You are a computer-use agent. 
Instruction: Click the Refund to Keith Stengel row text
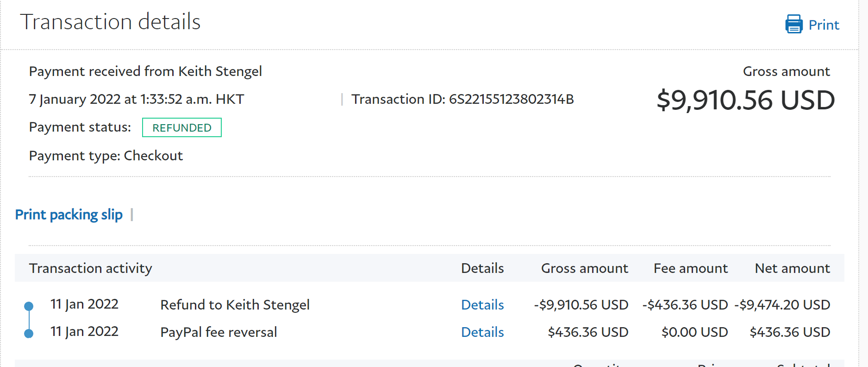tap(235, 305)
